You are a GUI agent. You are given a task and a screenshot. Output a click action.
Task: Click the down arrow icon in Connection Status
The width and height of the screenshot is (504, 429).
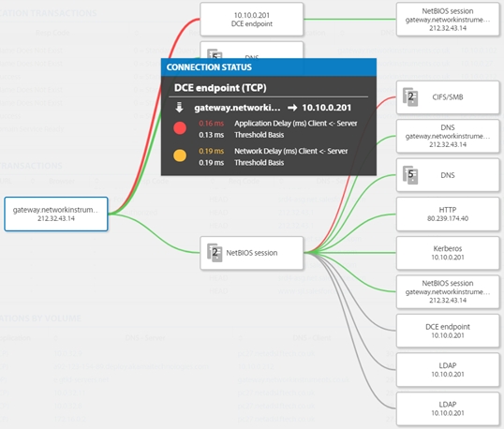tap(179, 108)
